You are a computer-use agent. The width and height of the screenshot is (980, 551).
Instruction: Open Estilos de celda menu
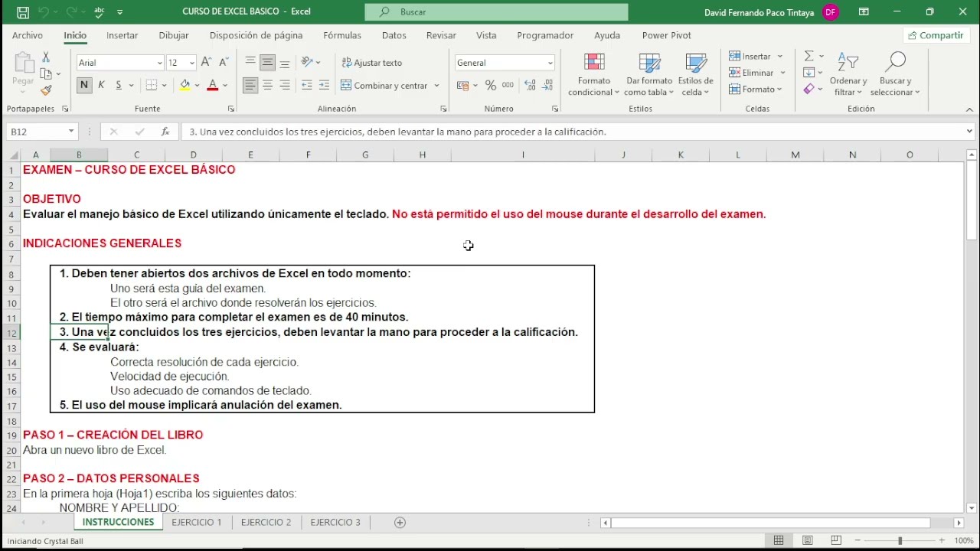pyautogui.click(x=696, y=75)
